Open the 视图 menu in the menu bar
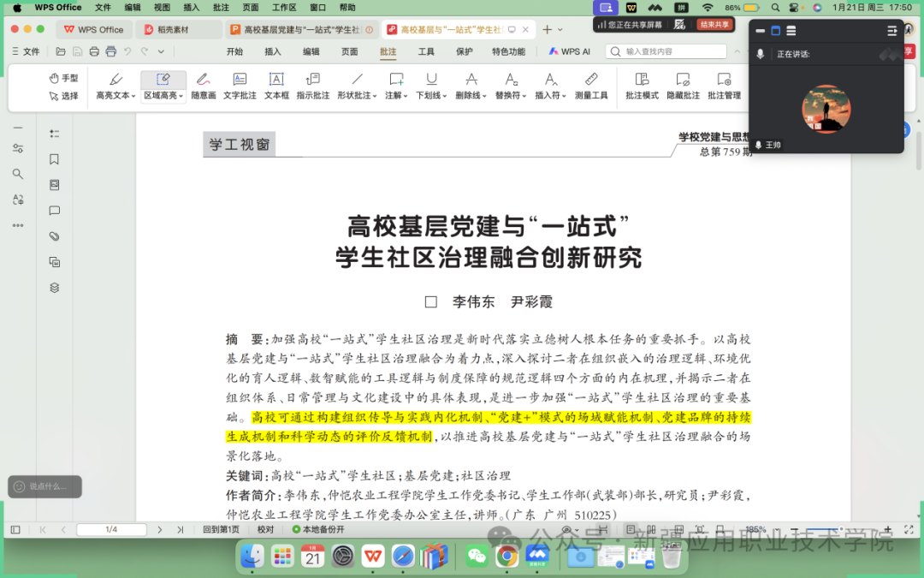Screen dimensions: 924x578 click(162, 7)
